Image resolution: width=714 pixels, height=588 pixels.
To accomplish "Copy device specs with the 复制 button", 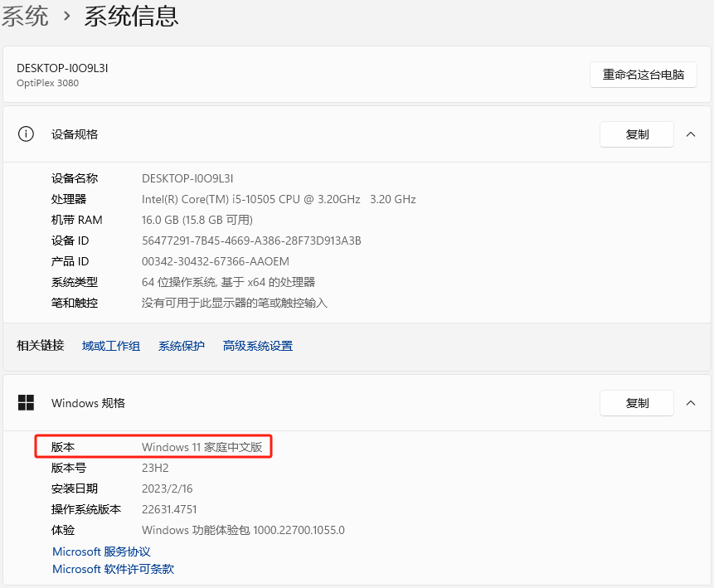I will click(x=637, y=134).
